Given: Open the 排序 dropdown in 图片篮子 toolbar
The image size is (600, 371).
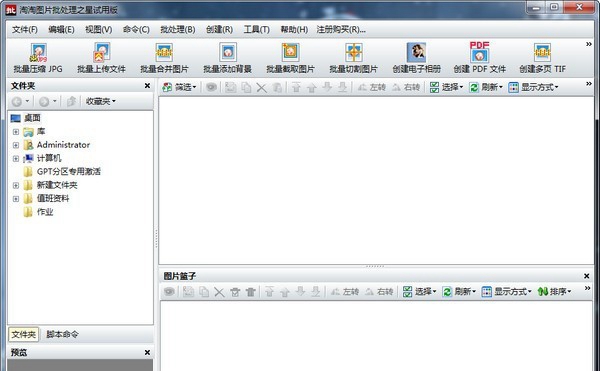Looking at the screenshot, I should (x=554, y=292).
